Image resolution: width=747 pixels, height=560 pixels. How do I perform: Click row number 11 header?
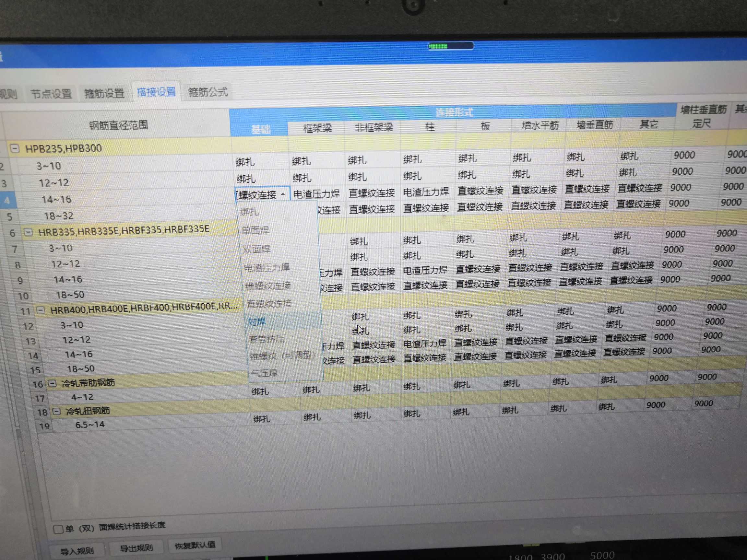coord(25,311)
